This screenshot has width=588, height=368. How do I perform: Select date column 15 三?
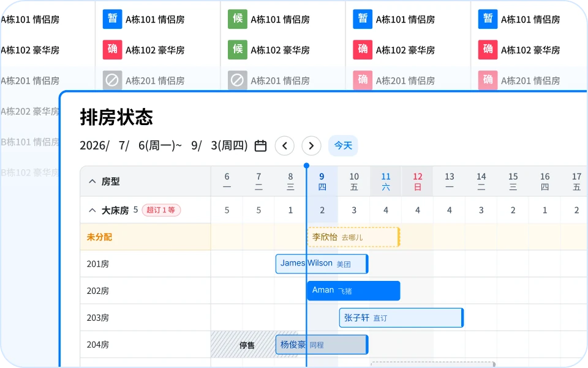513,182
